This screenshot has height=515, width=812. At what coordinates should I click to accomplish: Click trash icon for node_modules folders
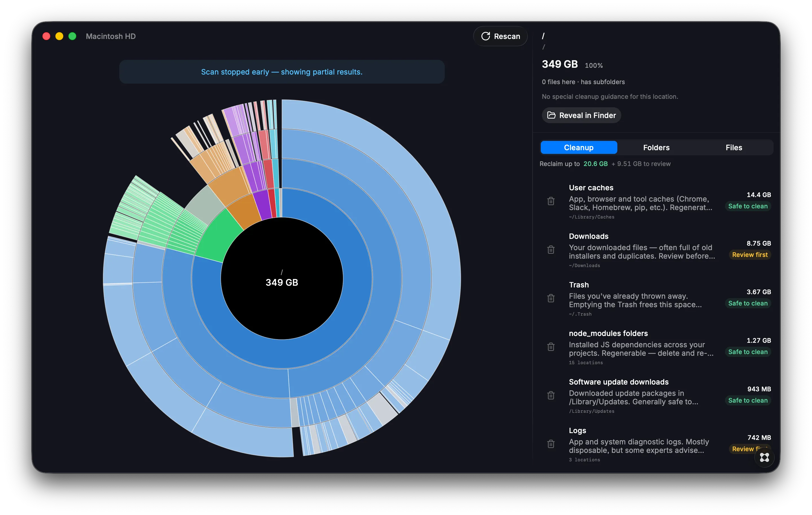551,347
